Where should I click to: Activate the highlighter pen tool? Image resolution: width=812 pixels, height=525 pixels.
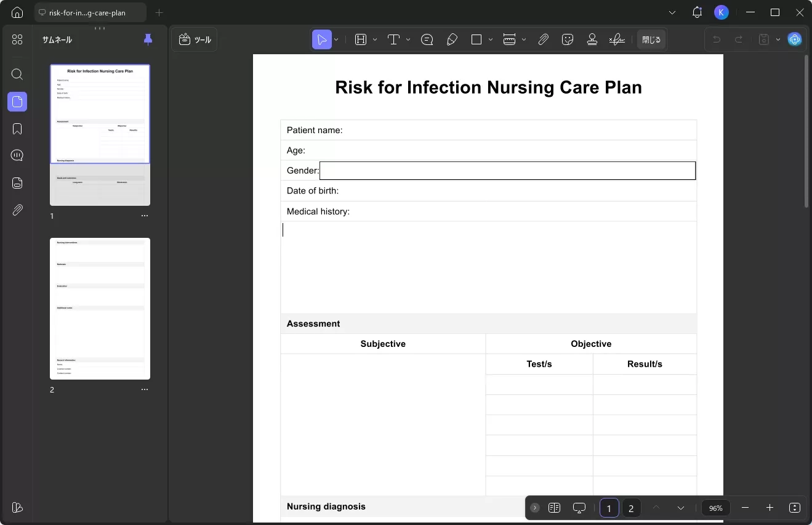click(x=452, y=39)
